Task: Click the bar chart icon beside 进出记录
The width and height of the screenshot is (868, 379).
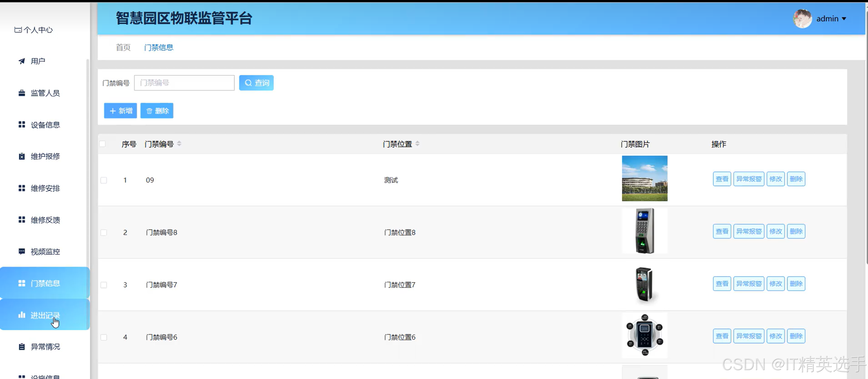Action: 21,315
